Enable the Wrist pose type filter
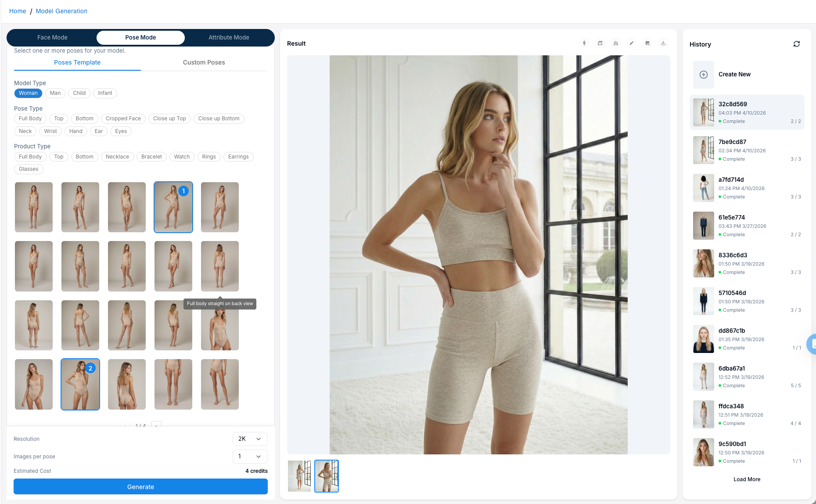The width and height of the screenshot is (816, 504). (x=50, y=131)
